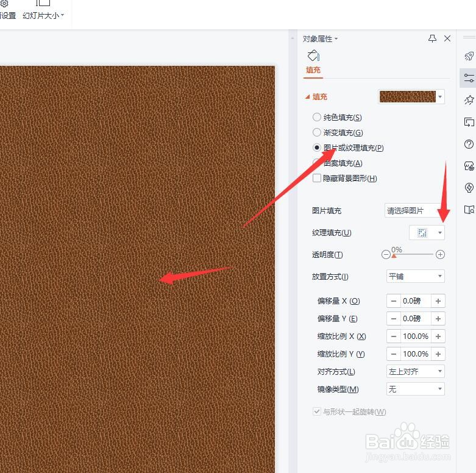Open the help question mark icon
476x473 pixels.
[469, 144]
